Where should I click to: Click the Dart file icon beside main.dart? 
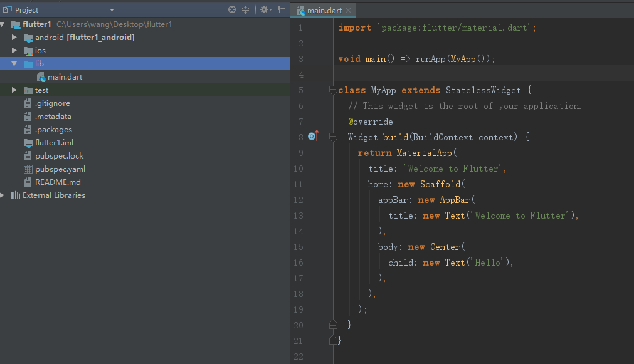pos(41,77)
